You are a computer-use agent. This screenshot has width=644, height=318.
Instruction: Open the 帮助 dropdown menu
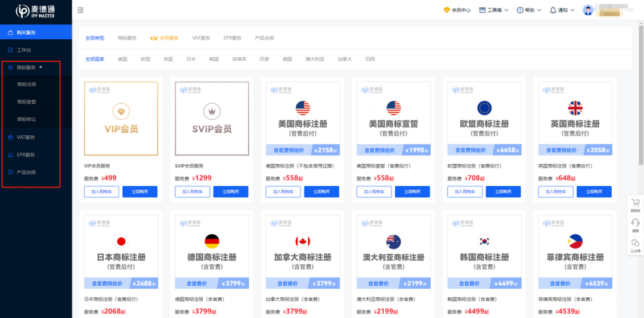(x=529, y=10)
